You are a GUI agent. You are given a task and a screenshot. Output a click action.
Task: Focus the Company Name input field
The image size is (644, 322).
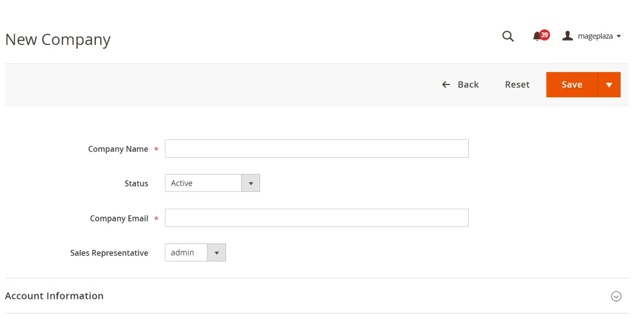[x=316, y=149]
